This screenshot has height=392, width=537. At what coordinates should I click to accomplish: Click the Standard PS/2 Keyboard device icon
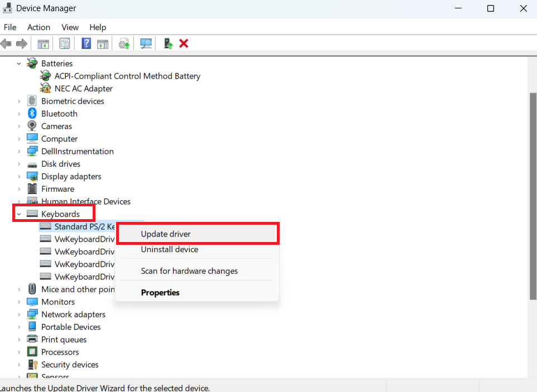45,226
